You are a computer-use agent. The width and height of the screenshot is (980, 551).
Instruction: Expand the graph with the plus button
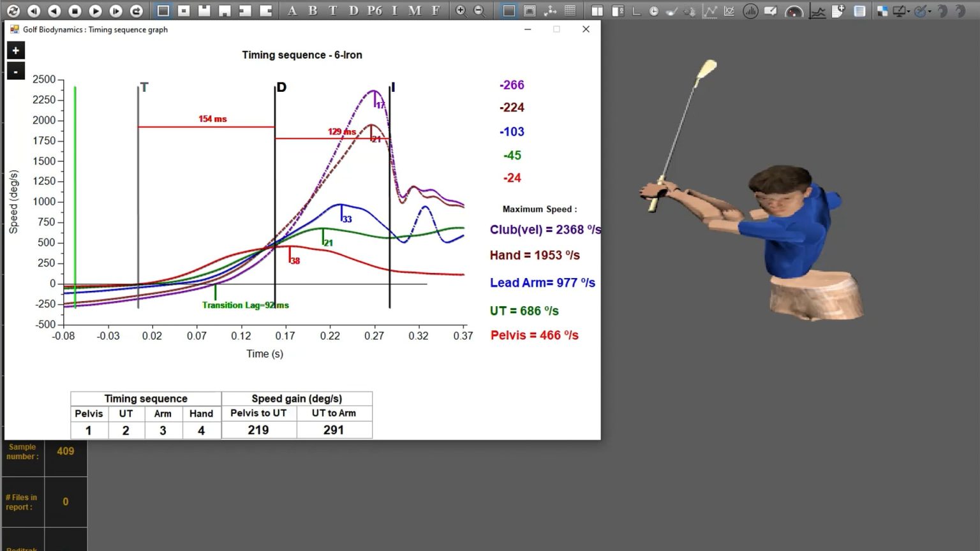click(x=15, y=50)
